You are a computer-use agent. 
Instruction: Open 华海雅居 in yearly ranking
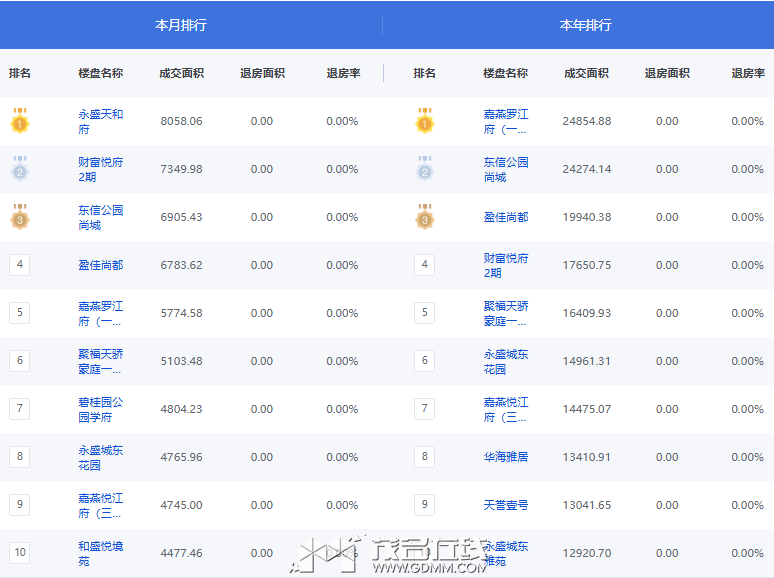coord(505,457)
